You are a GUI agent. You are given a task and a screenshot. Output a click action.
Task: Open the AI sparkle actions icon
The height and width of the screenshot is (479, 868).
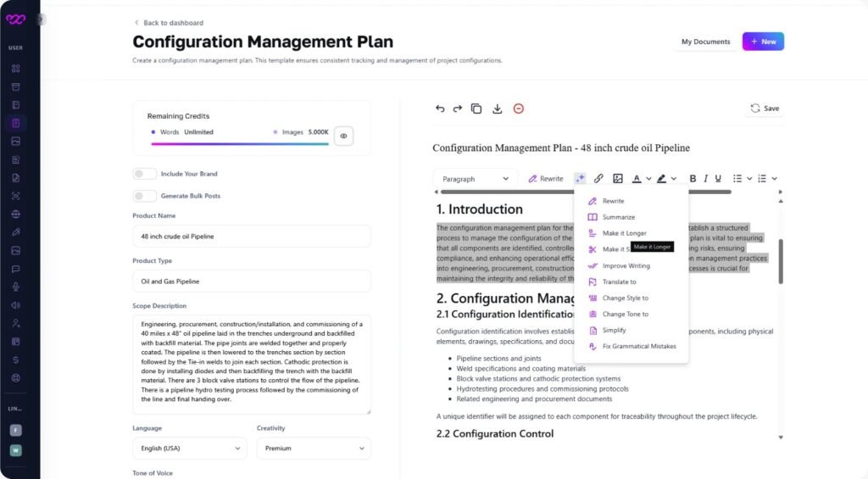pos(580,178)
